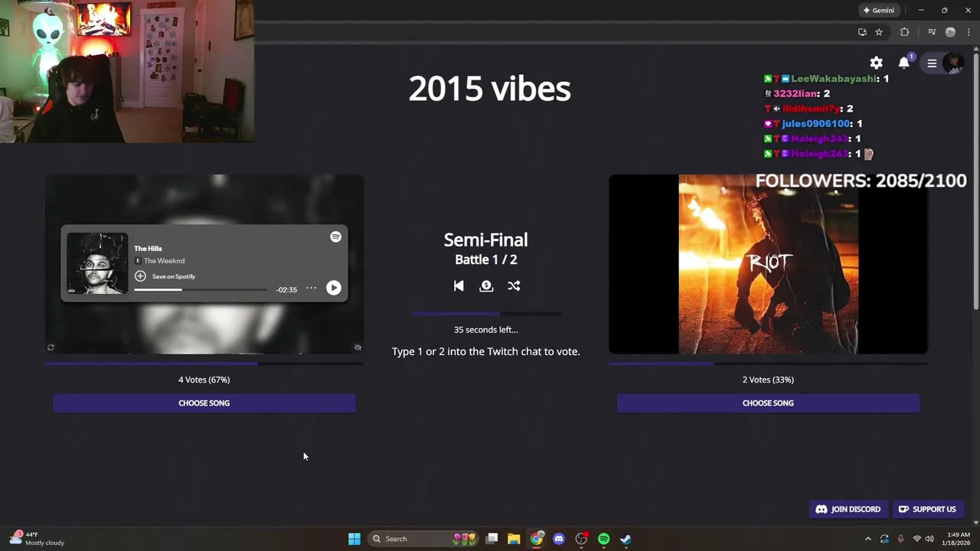This screenshot has width=980, height=551.
Task: Open File Explorer from the taskbar
Action: 514,539
